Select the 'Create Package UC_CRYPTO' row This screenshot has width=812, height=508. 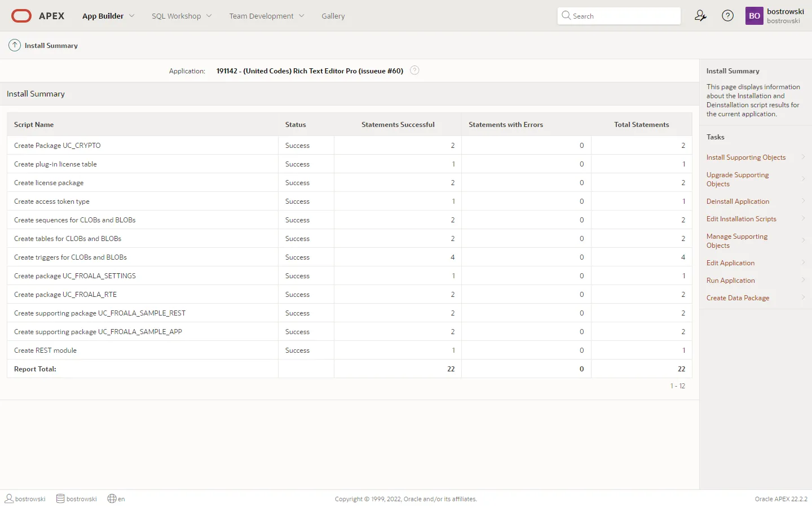[x=350, y=145]
